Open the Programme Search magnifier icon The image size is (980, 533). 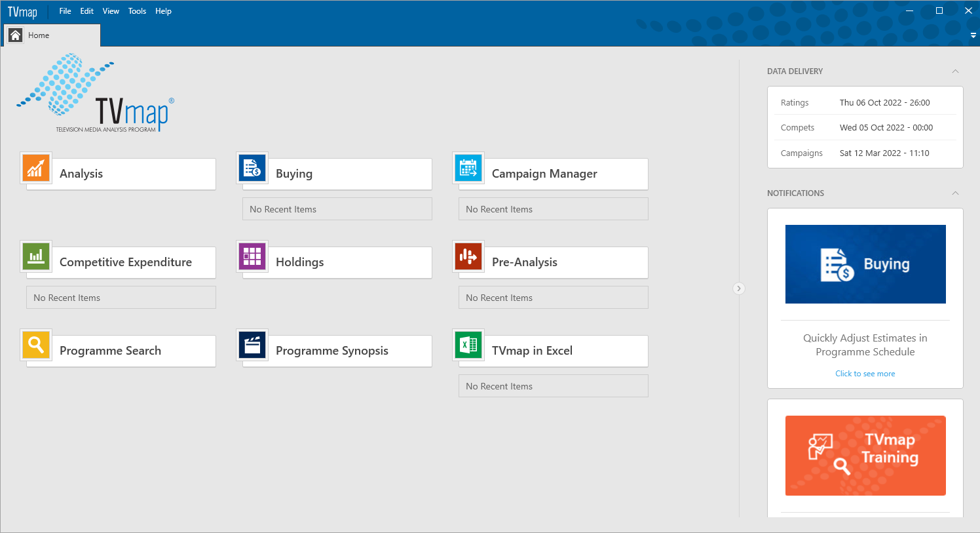pos(36,345)
